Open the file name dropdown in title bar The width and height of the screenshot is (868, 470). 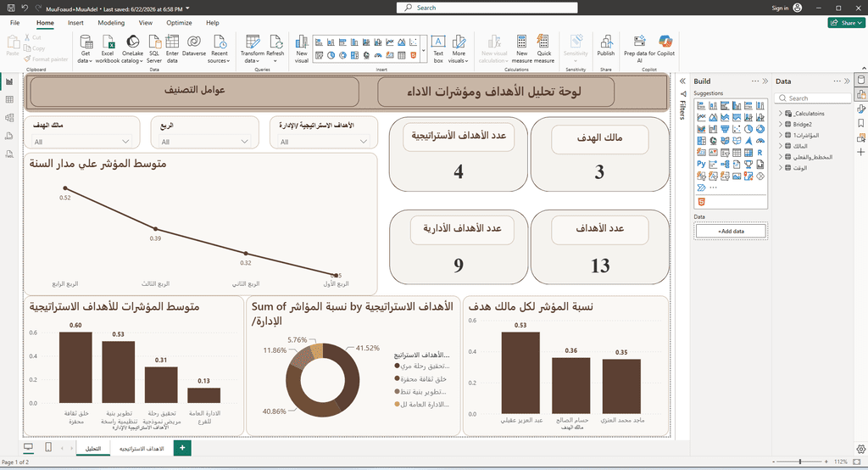coord(187,8)
